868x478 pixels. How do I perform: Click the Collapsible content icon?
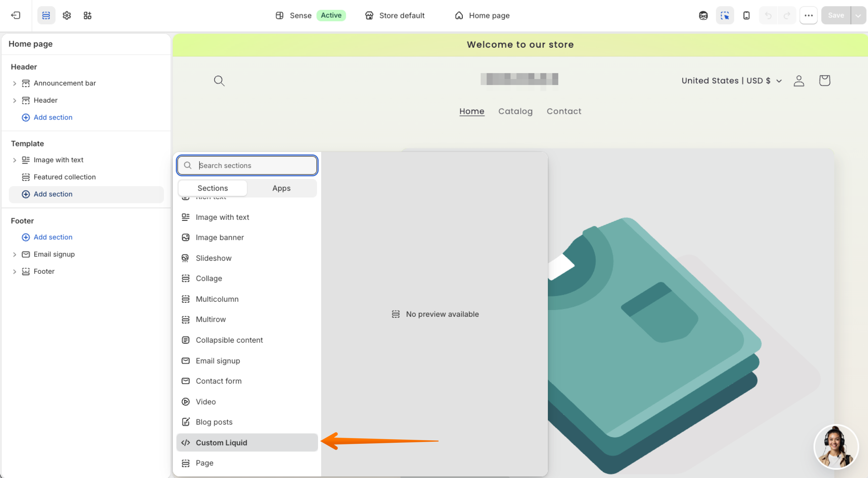[185, 340]
